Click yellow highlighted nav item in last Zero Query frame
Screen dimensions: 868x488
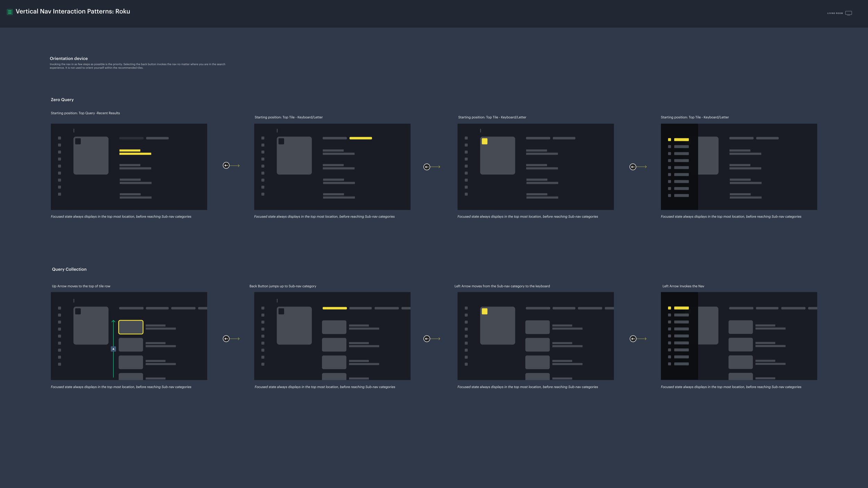[681, 140]
